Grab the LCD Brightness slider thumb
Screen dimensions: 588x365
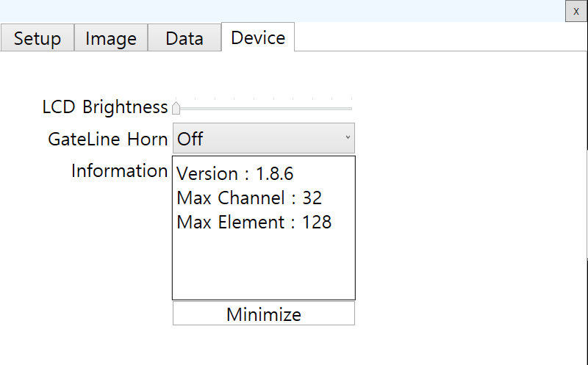pyautogui.click(x=176, y=108)
